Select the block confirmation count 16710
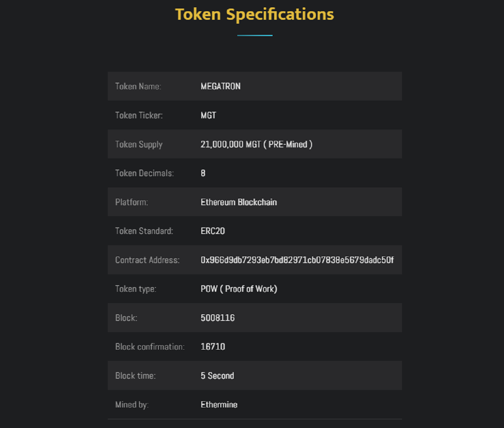Viewport: 504px width, 428px height. pos(213,347)
